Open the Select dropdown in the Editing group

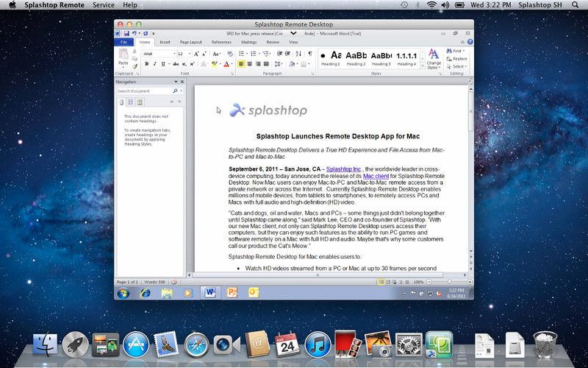click(456, 66)
